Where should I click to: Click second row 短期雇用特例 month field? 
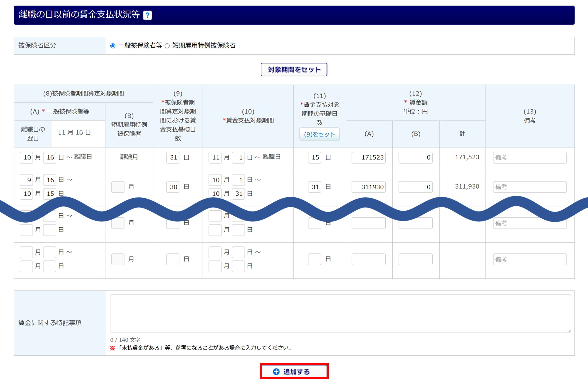coord(118,187)
